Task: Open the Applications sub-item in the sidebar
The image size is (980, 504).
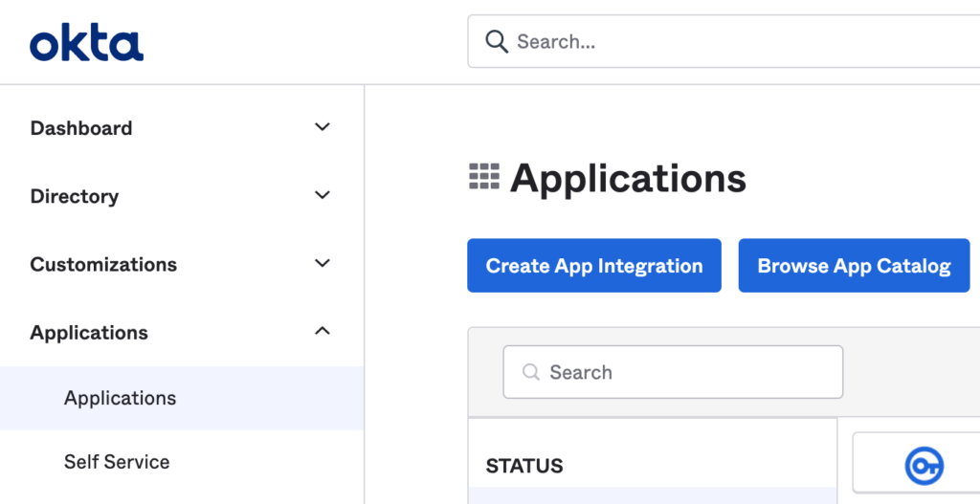Action: 120,398
